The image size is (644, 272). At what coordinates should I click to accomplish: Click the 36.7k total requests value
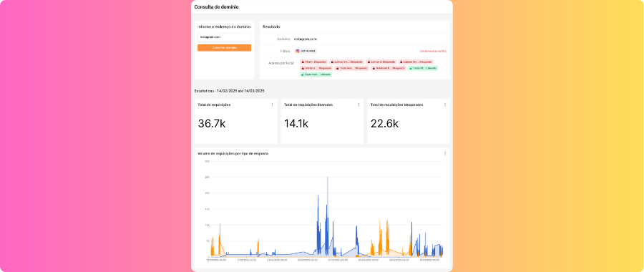coord(212,124)
